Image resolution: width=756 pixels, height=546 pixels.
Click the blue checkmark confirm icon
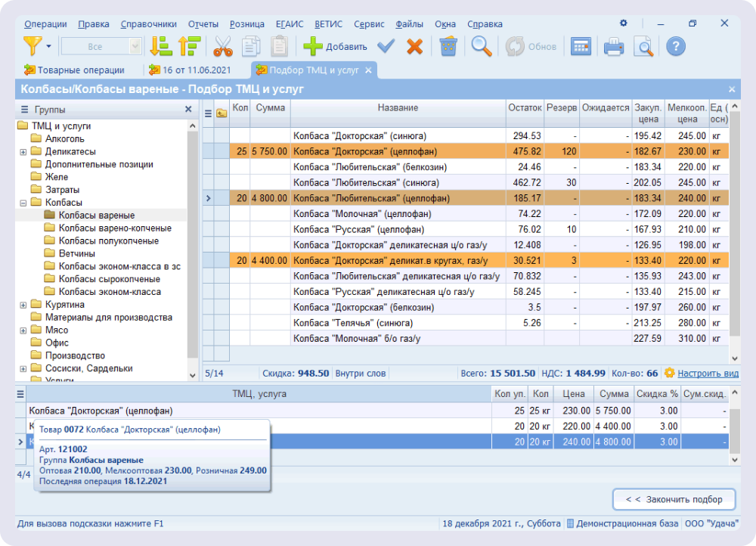386,46
